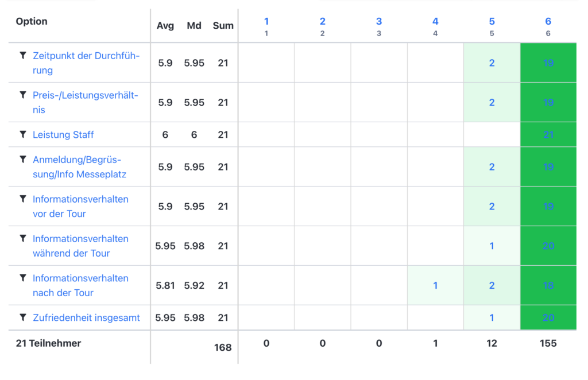This screenshot has width=588, height=380.
Task: Click filter icon beside Zufriedenheit insgesamt
Action: click(x=23, y=318)
